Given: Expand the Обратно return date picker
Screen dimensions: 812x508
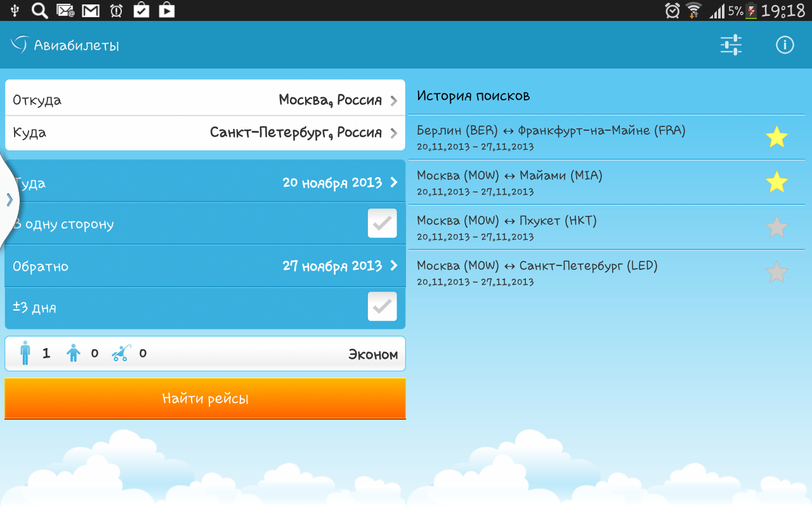Looking at the screenshot, I should [205, 266].
